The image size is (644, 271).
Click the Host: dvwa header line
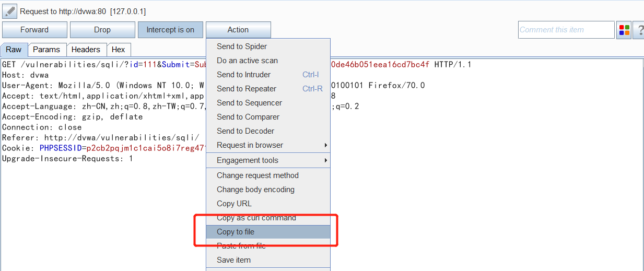pos(25,75)
